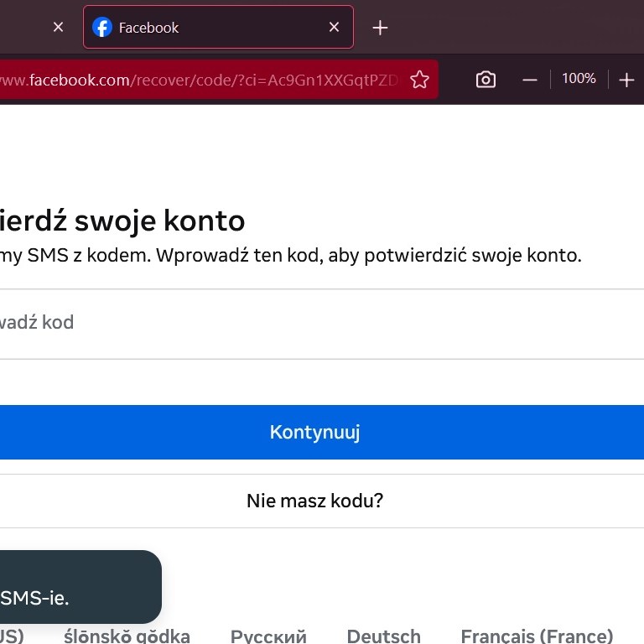
Task: Open a new browser tab
Action: coord(380,28)
